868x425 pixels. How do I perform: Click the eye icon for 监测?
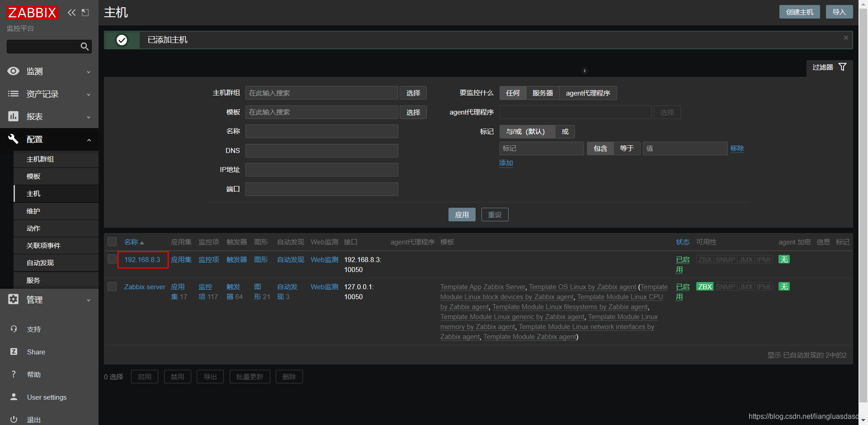point(14,71)
